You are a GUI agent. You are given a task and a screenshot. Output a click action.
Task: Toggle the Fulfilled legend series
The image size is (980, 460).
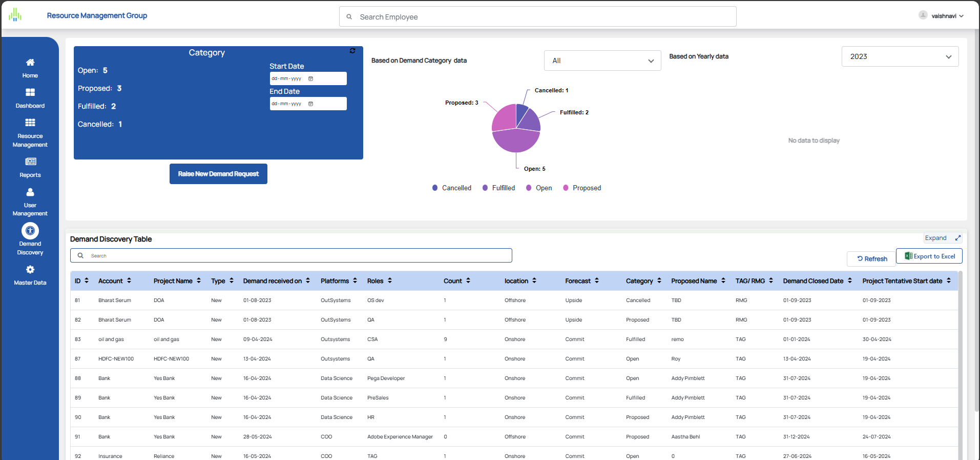pos(499,188)
